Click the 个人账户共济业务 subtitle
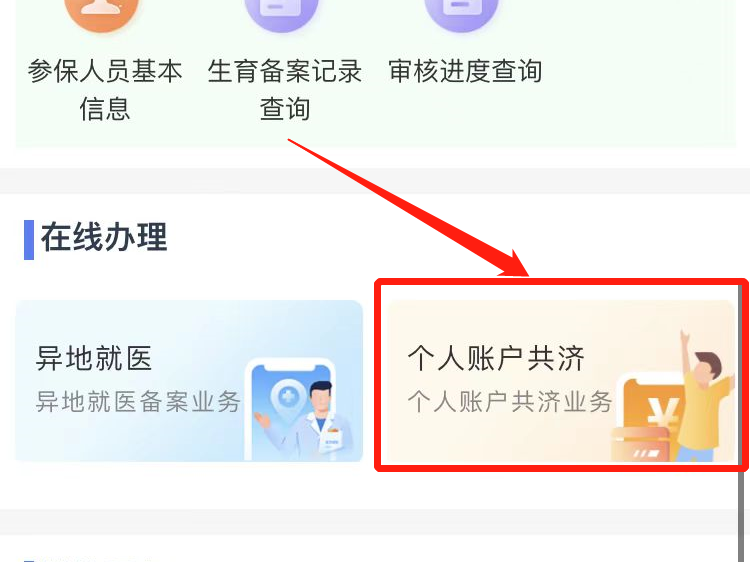Image resolution: width=750 pixels, height=562 pixels. (510, 401)
